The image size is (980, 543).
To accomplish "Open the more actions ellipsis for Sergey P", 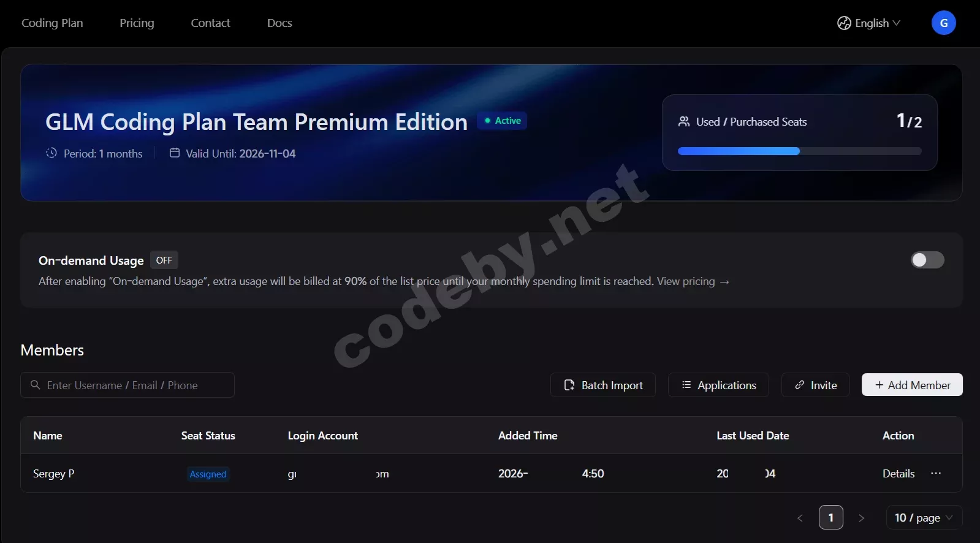I will 936,473.
